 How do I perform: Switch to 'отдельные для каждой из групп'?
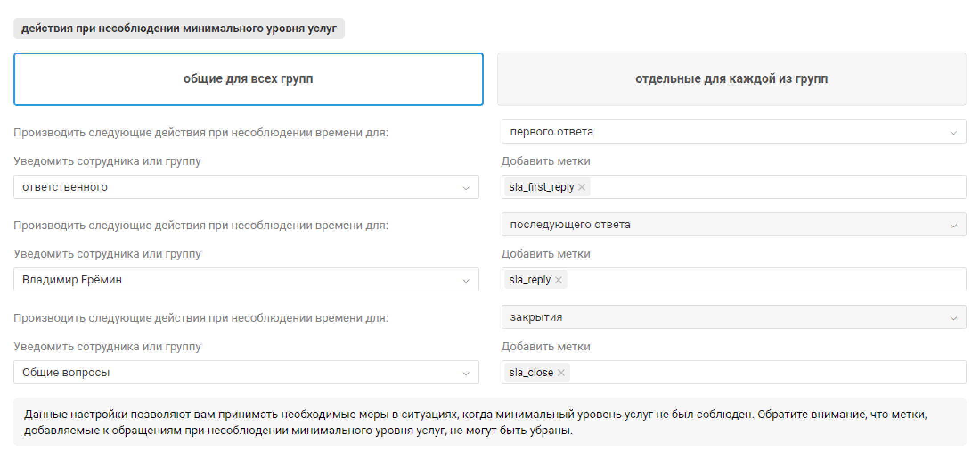pos(731,79)
